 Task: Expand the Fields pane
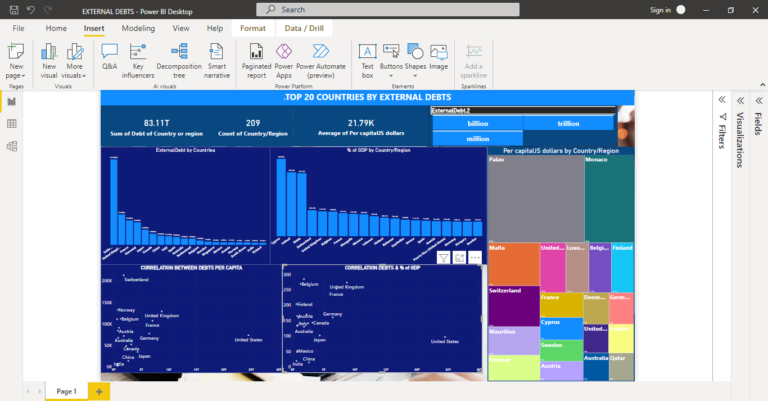tap(759, 100)
